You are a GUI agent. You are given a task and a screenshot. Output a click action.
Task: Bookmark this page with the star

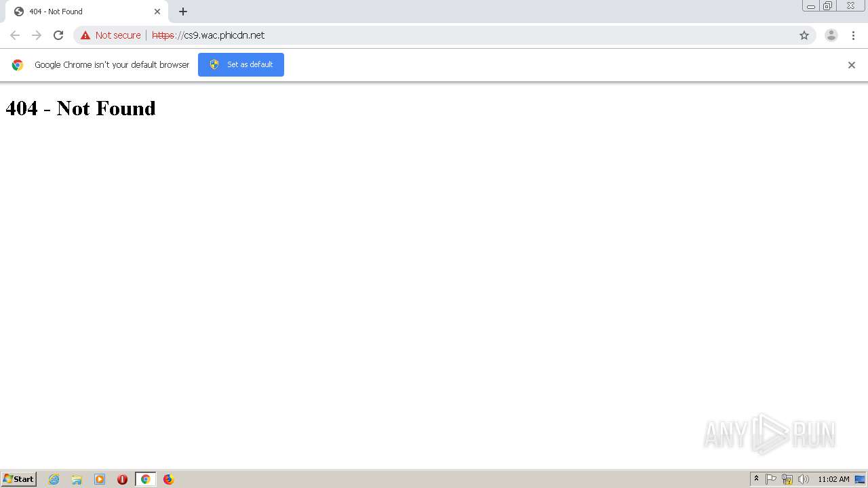point(804,35)
